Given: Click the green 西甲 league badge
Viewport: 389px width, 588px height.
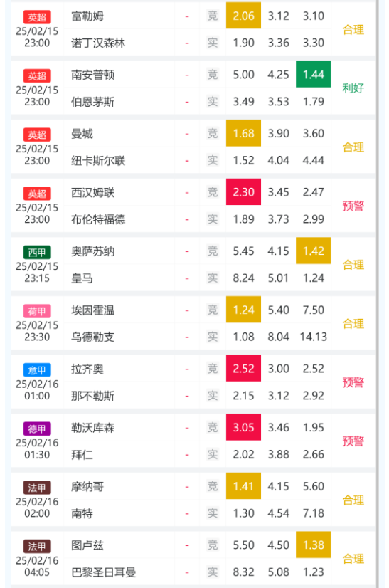Looking at the screenshot, I should pos(37,252).
